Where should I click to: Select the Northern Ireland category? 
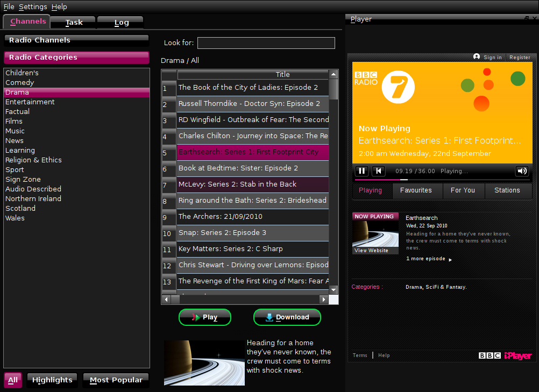77,198
